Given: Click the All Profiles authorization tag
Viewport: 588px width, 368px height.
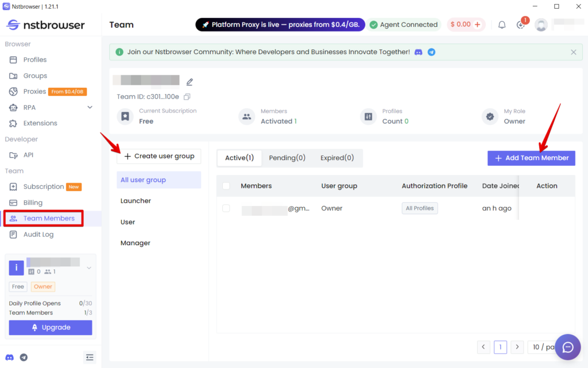Looking at the screenshot, I should point(420,208).
